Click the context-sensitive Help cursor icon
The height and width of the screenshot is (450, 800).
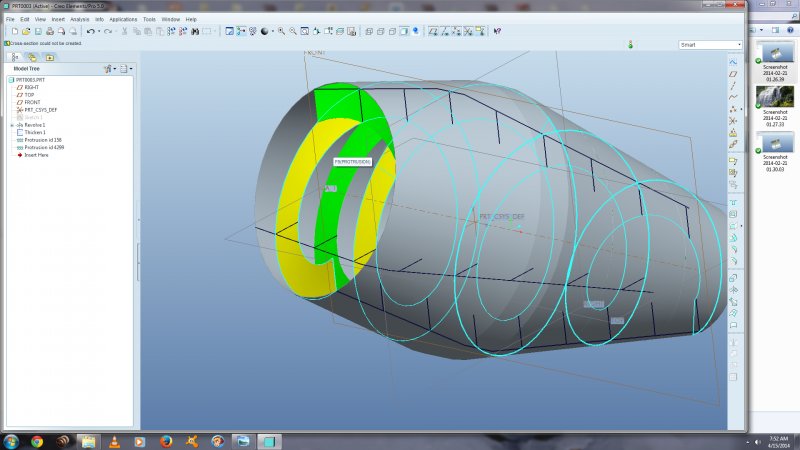pos(497,31)
